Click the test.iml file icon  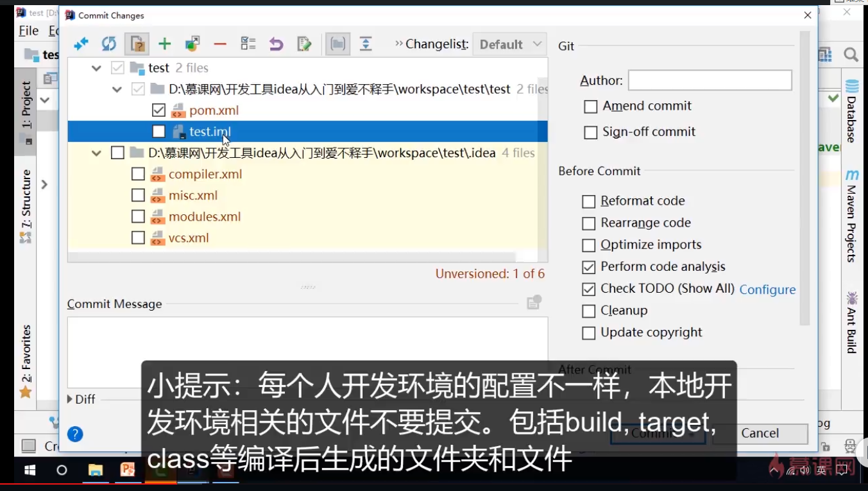coord(179,132)
